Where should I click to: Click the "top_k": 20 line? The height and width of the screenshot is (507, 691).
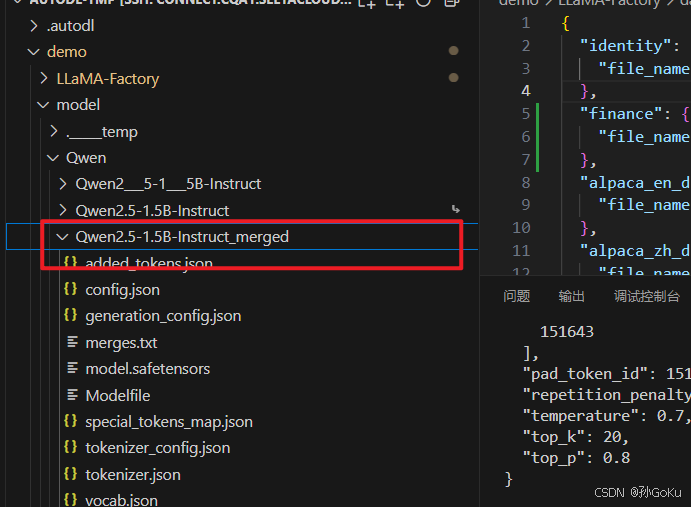[576, 437]
